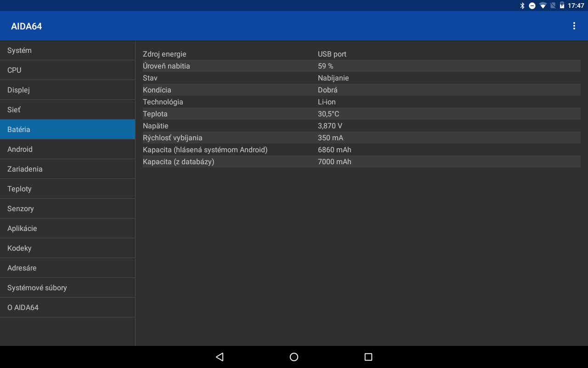Select the Li-ion value
Viewport: 588px width, 368px height.
click(327, 102)
